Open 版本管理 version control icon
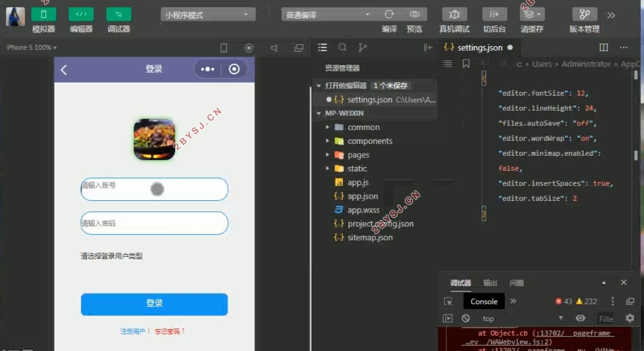The width and height of the screenshot is (644, 351). [x=584, y=15]
